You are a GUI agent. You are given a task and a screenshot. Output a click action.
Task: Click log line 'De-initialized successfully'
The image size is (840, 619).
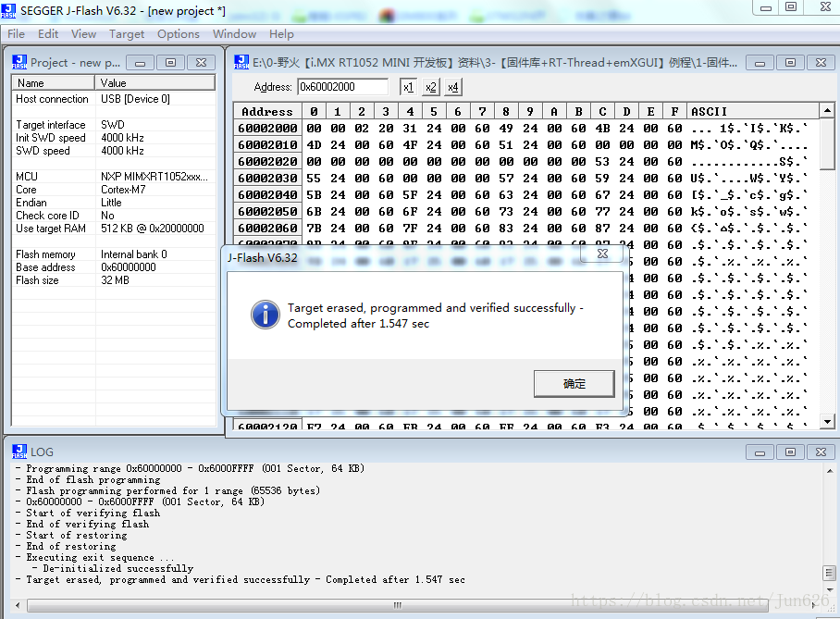pos(117,569)
